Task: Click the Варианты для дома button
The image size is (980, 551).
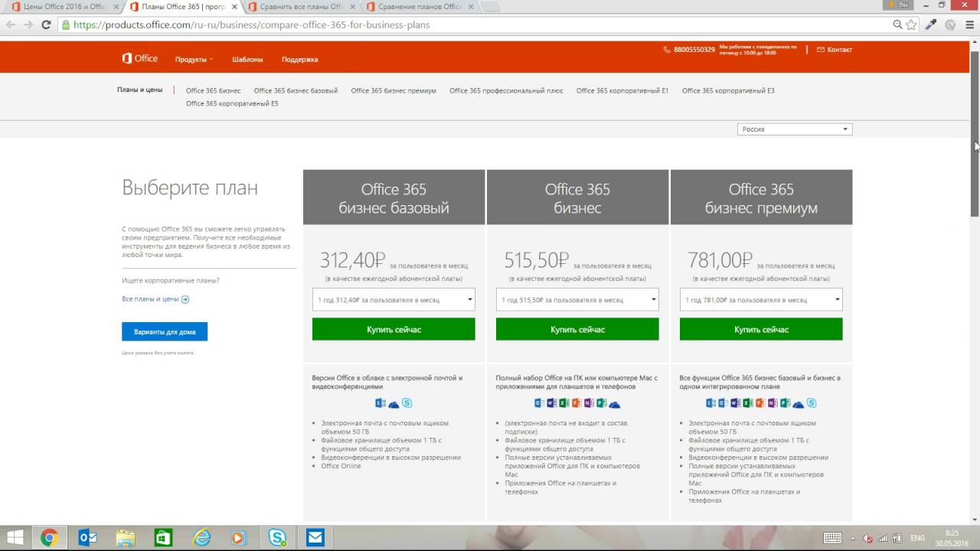Action: point(165,332)
